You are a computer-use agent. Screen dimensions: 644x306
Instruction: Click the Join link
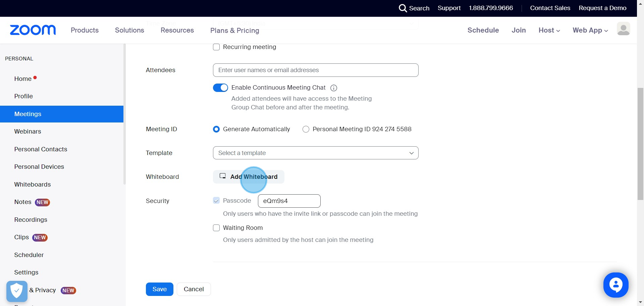(519, 30)
